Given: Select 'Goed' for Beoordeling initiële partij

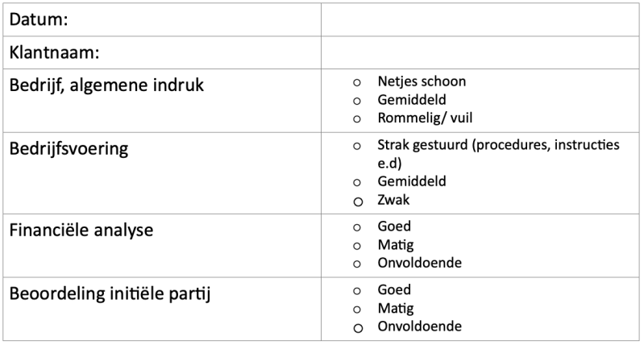Looking at the screenshot, I should pos(357,291).
